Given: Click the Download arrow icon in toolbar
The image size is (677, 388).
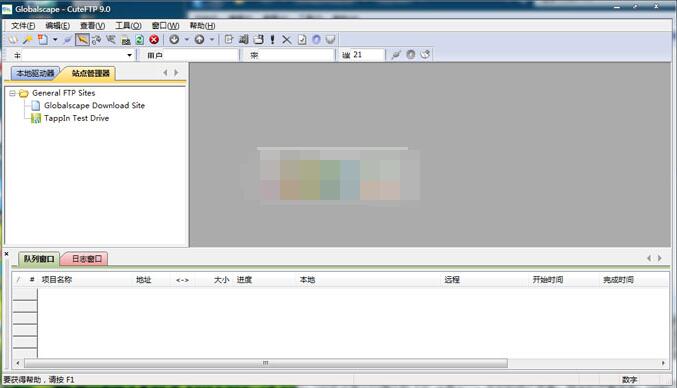Looking at the screenshot, I should click(x=174, y=40).
